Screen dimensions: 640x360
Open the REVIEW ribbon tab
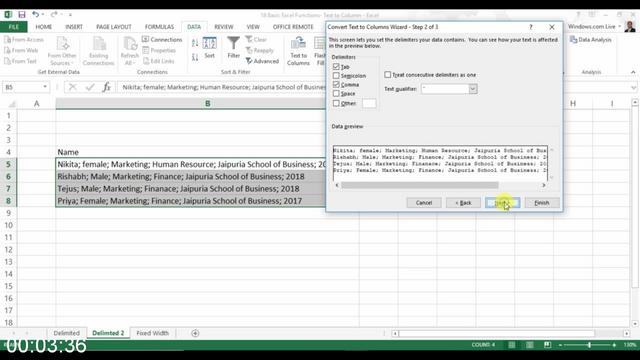pos(224,27)
